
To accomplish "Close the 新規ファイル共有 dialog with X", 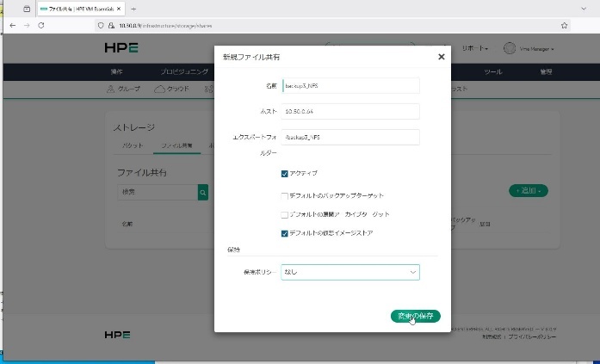I will click(441, 57).
